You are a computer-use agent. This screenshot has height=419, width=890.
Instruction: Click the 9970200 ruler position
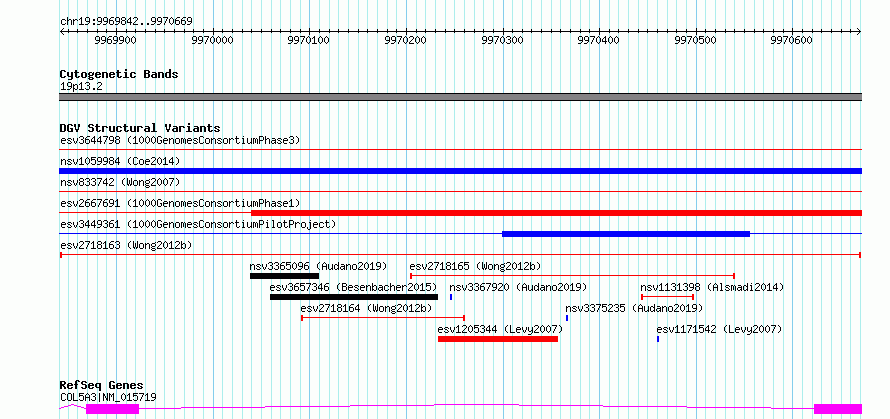click(405, 40)
